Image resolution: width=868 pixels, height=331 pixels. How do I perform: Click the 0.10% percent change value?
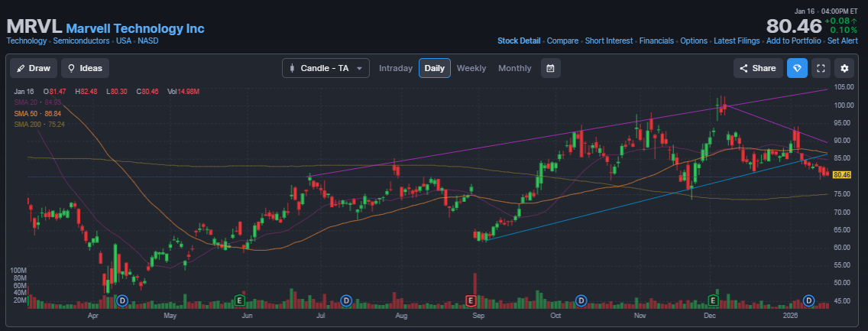coord(844,29)
